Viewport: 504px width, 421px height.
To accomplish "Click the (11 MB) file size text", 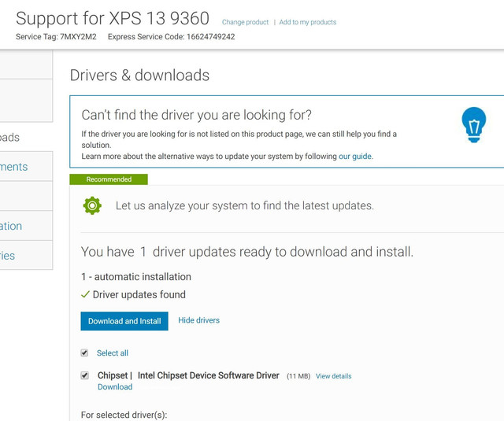I will pos(298,376).
